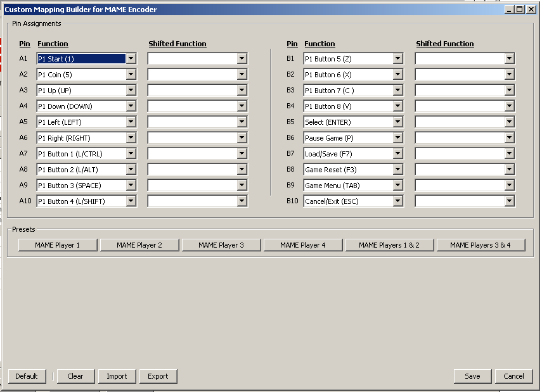
Task: Cancel the mapping builder dialog
Action: click(x=514, y=376)
